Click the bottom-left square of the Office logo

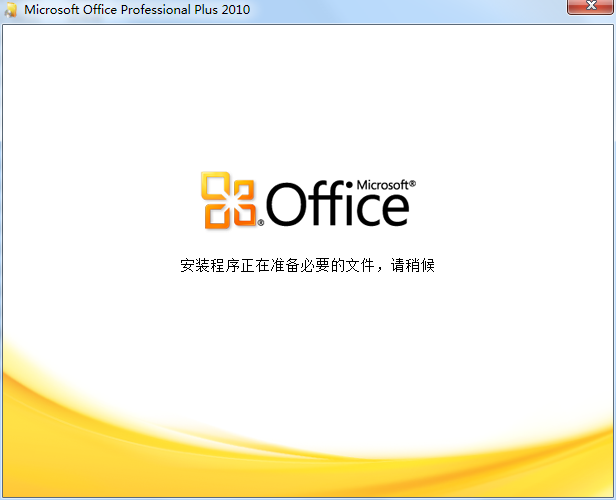[217, 214]
